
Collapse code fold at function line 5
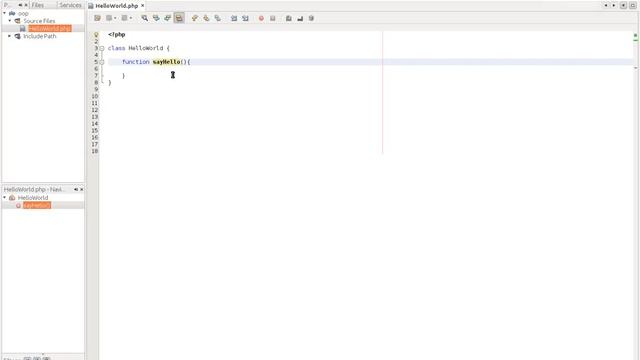pyautogui.click(x=102, y=62)
